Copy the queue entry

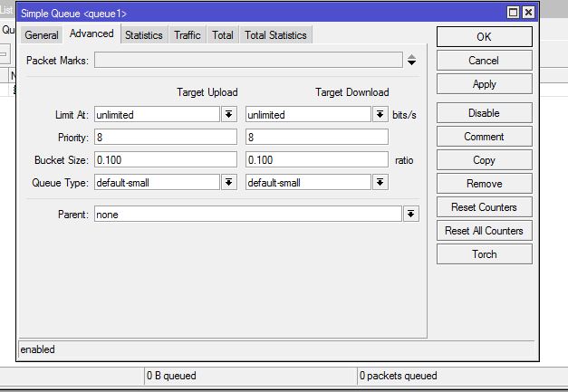pos(485,160)
